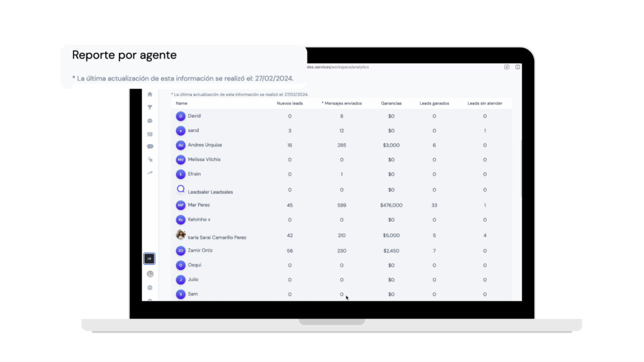Open the chat bubble icon in sidebar
The width and height of the screenshot is (644, 362).
[150, 121]
